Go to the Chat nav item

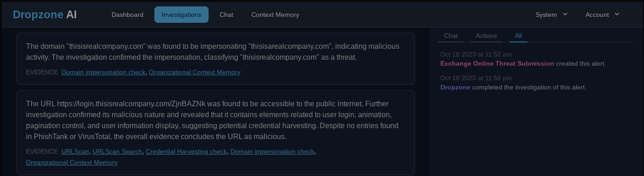click(226, 15)
